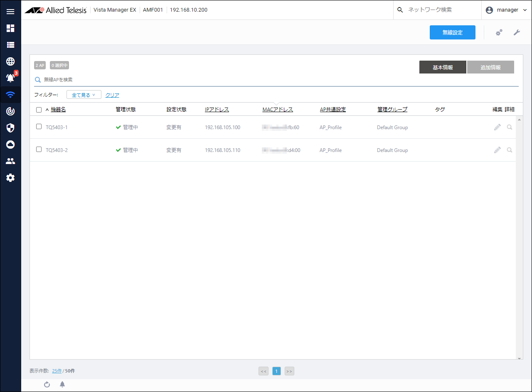Viewport: 532px width, 392px height.
Task: Click the 無線設定 button
Action: tap(452, 32)
